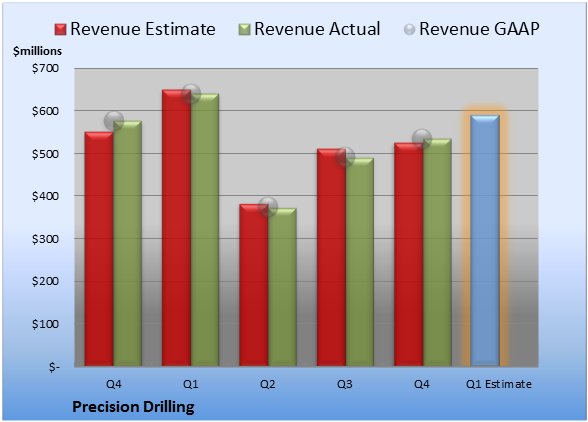Click the '$200' axis value

pyautogui.click(x=45, y=281)
